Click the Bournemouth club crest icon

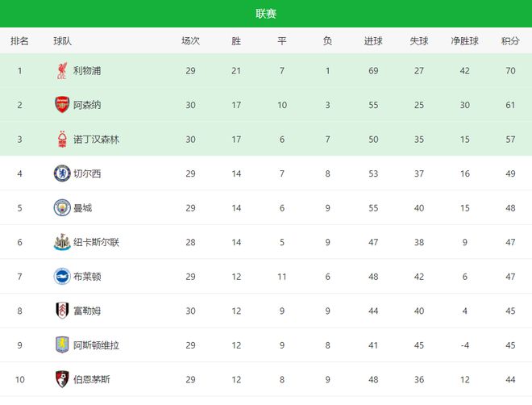(62, 379)
